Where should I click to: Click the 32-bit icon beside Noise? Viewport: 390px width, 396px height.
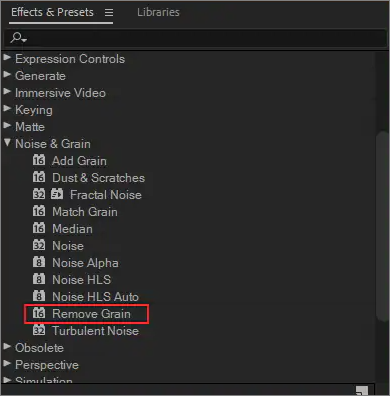[x=39, y=245]
